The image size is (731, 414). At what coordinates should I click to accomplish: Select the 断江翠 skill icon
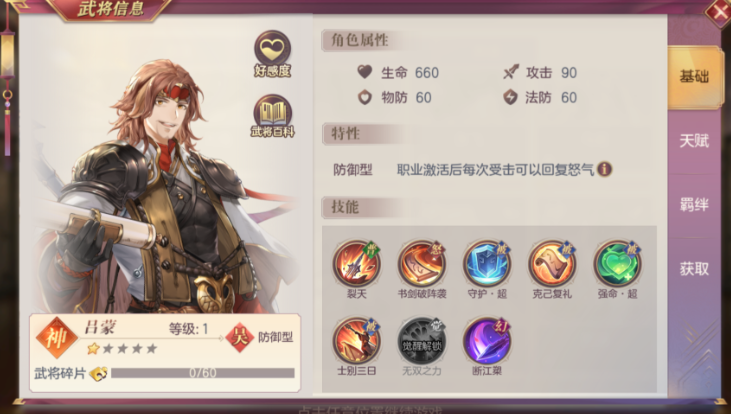(487, 341)
